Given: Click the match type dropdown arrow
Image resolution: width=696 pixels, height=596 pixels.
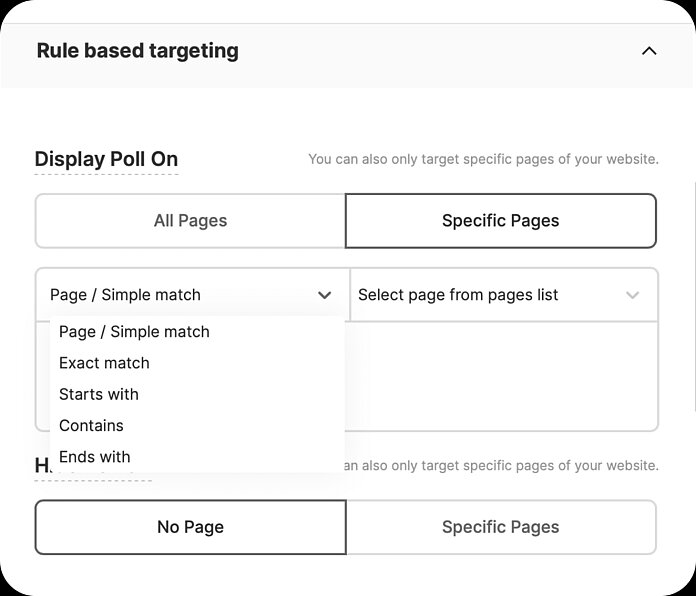Looking at the screenshot, I should (324, 295).
